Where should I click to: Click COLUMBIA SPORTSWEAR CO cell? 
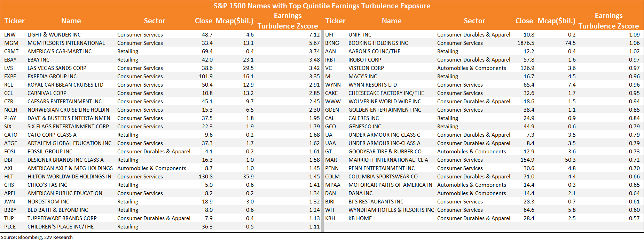pyautogui.click(x=383, y=177)
